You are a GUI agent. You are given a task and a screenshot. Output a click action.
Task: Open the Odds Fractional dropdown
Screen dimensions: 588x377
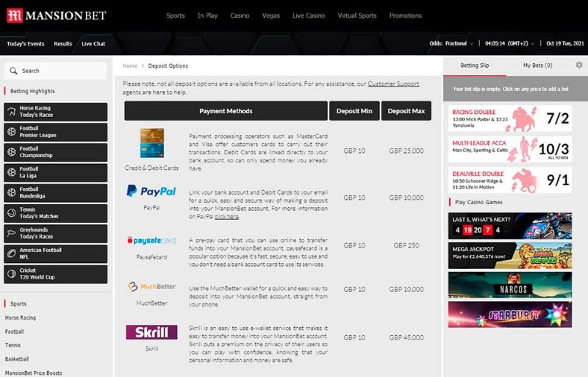click(451, 43)
